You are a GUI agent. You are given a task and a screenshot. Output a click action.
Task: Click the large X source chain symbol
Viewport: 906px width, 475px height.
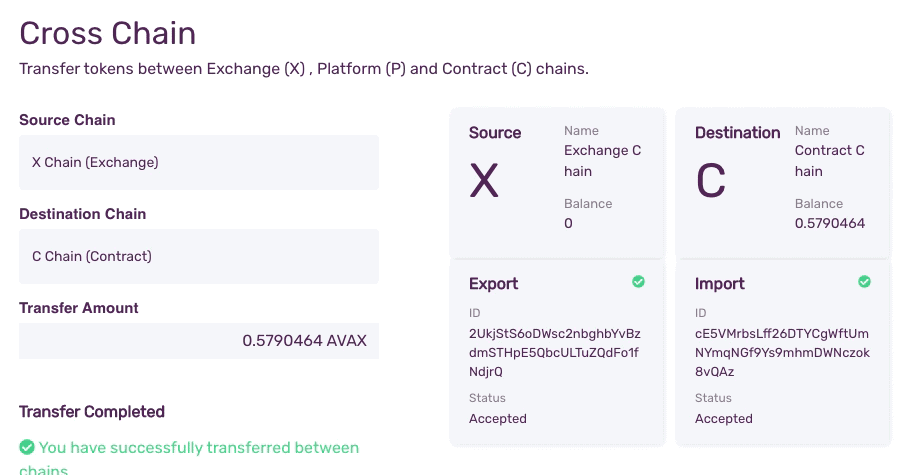484,181
